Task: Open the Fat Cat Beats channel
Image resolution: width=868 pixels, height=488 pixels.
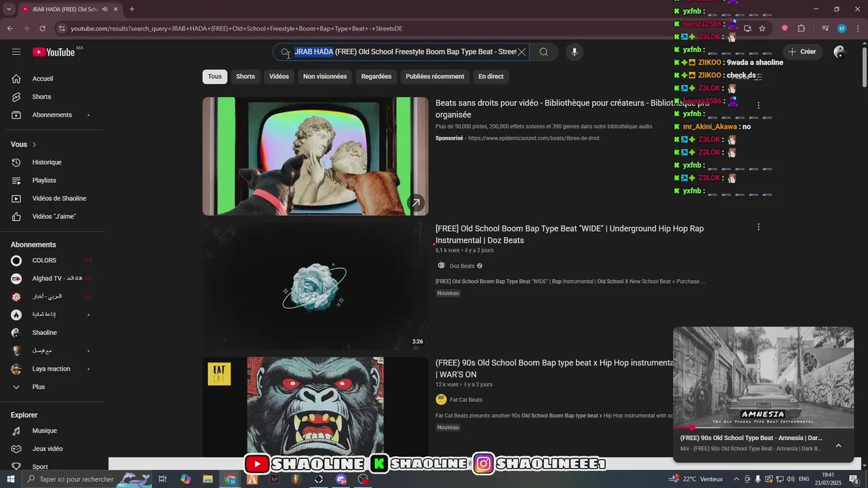Action: click(466, 400)
